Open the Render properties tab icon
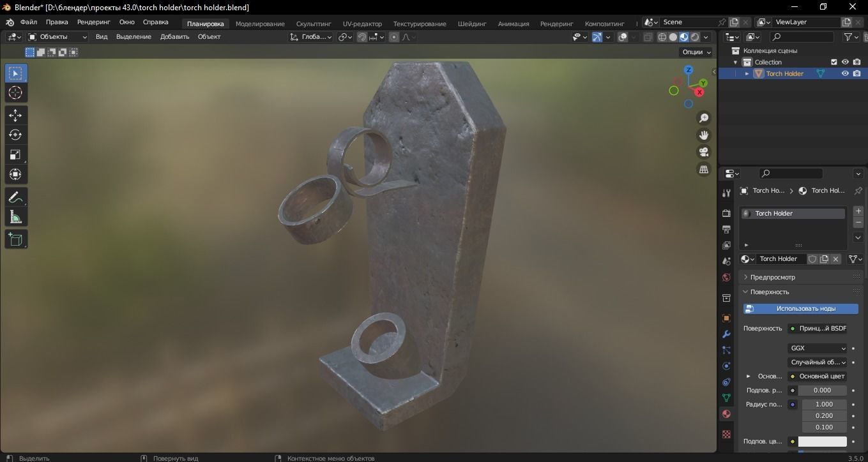868x462 pixels. (x=726, y=212)
